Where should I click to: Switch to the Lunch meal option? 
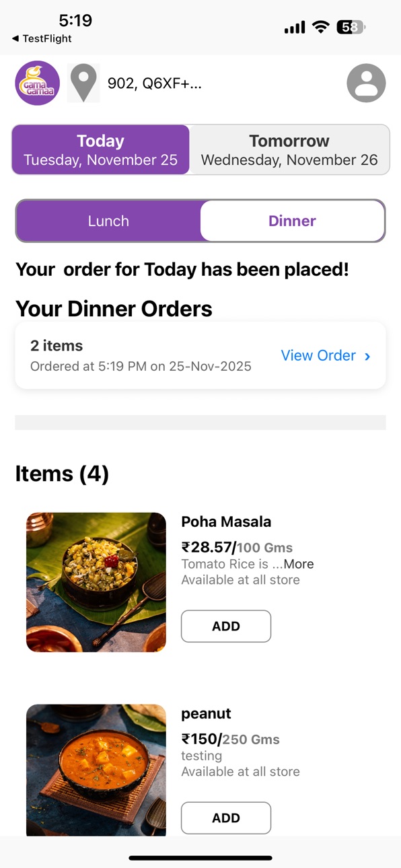point(108,221)
